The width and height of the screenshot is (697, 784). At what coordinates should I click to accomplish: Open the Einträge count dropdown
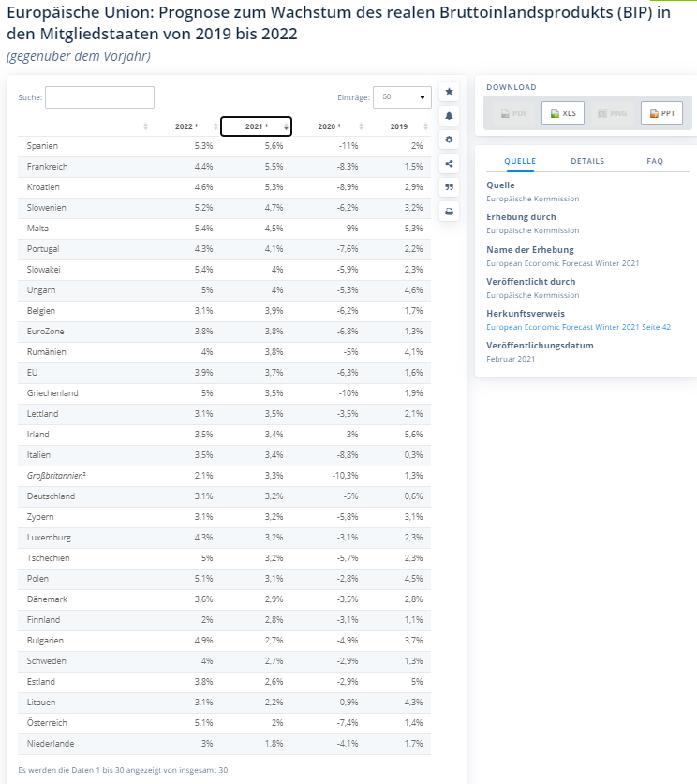tap(402, 96)
